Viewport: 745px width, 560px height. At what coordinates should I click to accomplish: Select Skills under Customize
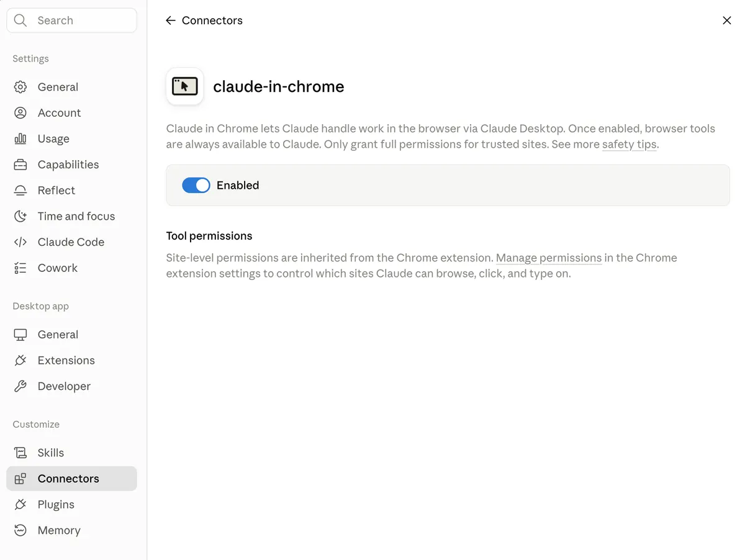pyautogui.click(x=71, y=453)
